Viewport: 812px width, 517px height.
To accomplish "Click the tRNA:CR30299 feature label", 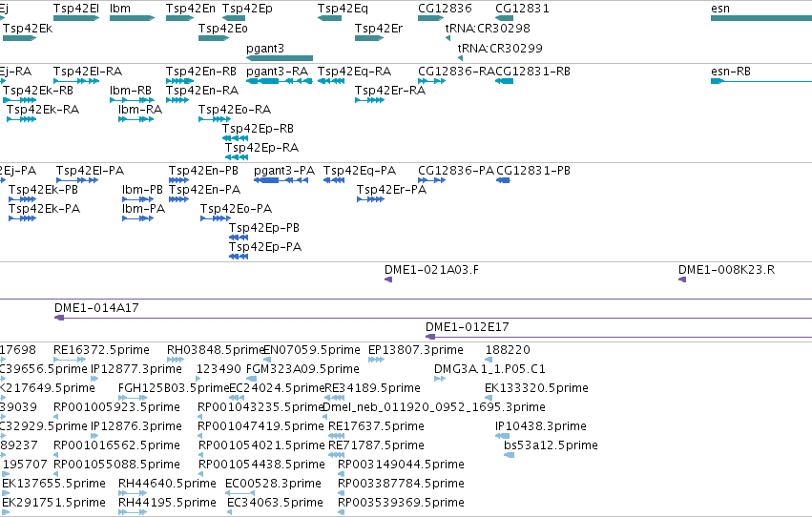I will coord(500,48).
